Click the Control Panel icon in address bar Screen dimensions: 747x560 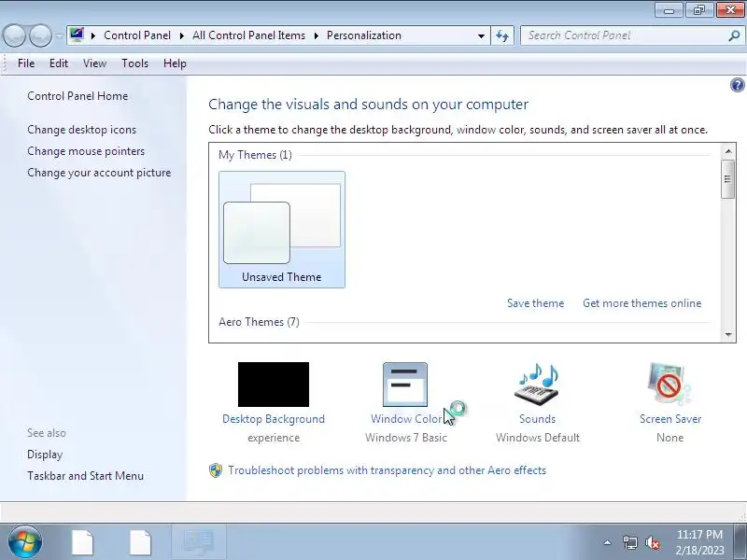pos(77,35)
